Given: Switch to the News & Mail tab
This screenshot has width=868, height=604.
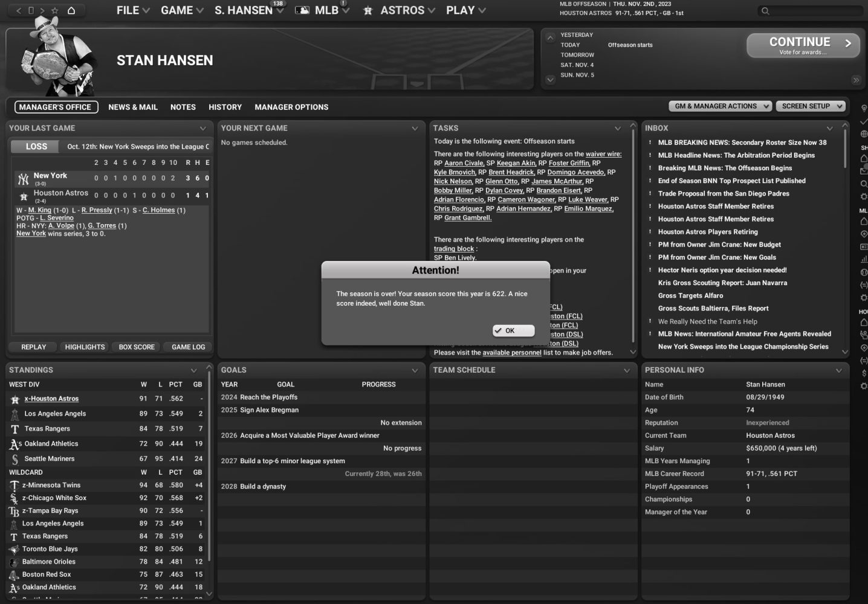Looking at the screenshot, I should (x=133, y=107).
